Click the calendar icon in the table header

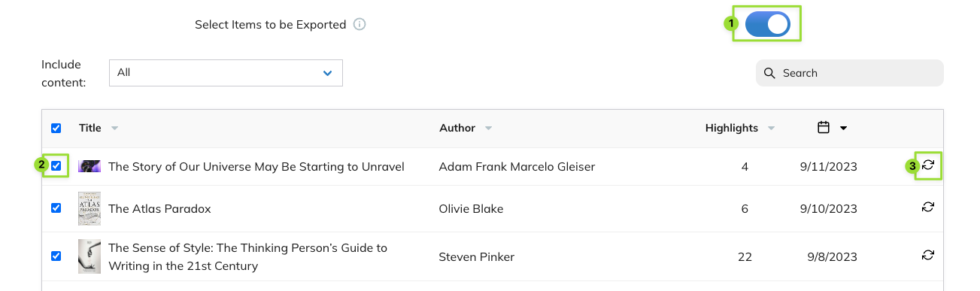(824, 128)
